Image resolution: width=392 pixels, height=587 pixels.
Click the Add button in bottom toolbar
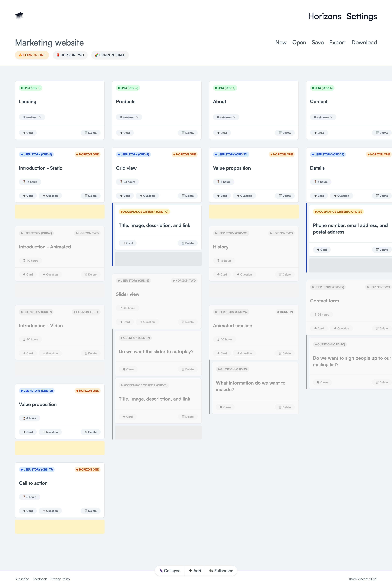[x=195, y=571]
